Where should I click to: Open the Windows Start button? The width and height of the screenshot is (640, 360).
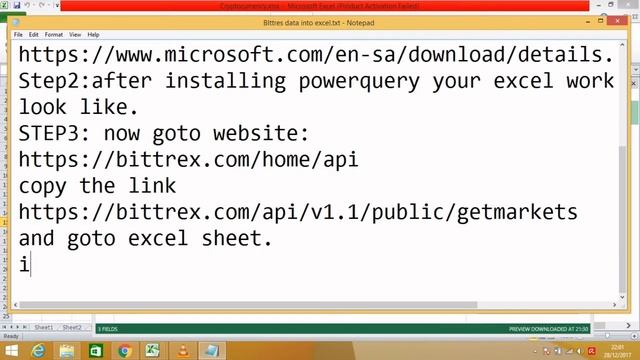point(11,351)
